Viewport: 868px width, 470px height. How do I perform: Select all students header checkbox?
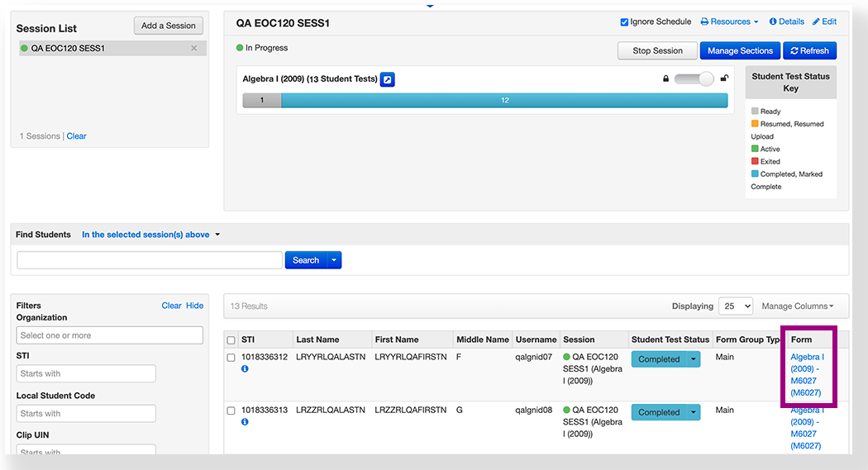pos(231,340)
